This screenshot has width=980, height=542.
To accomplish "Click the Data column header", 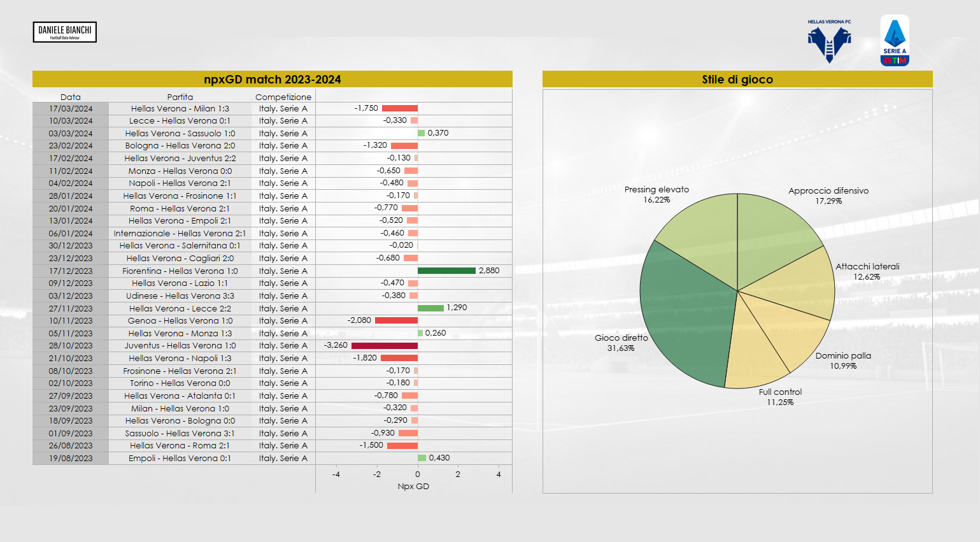I will point(70,97).
